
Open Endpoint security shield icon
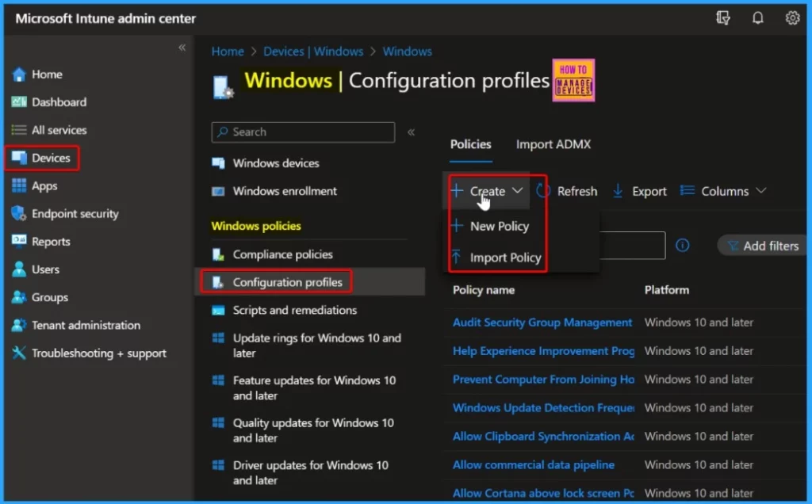tap(19, 214)
